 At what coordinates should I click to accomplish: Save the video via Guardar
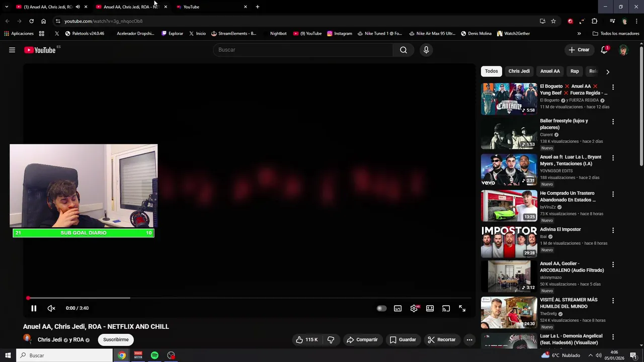pyautogui.click(x=403, y=340)
